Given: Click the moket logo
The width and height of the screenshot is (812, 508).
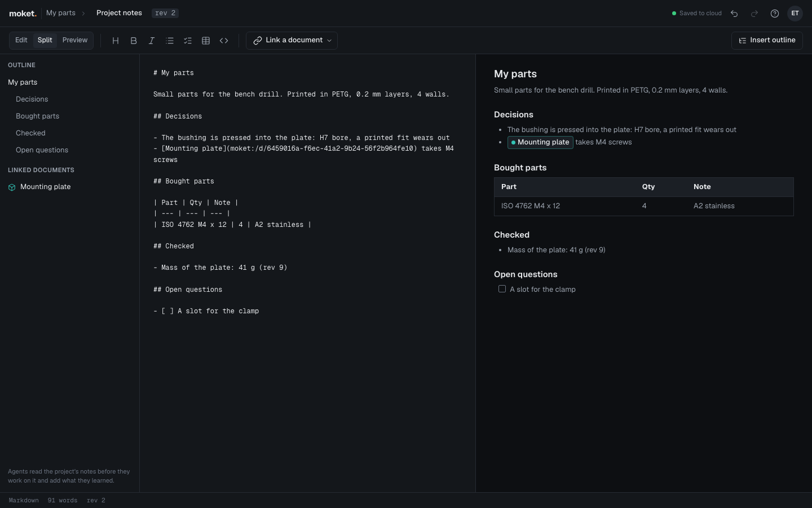Looking at the screenshot, I should click(x=23, y=14).
